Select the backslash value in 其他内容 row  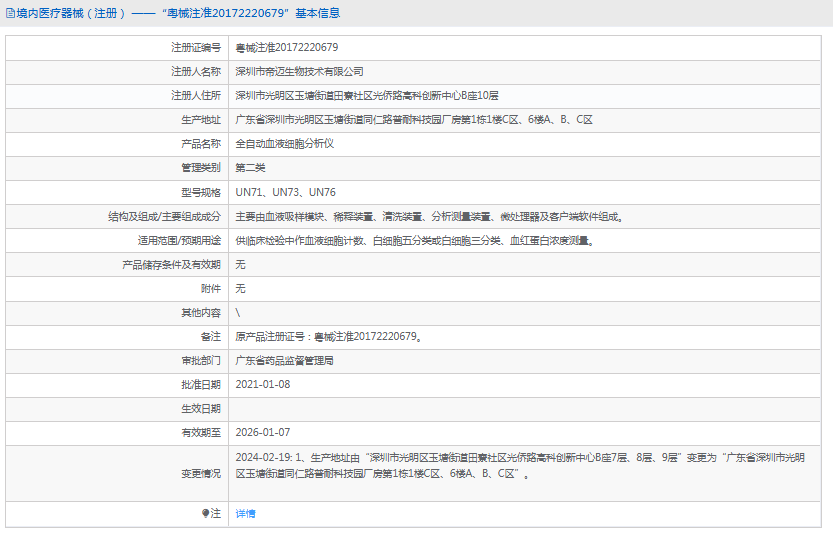point(238,313)
